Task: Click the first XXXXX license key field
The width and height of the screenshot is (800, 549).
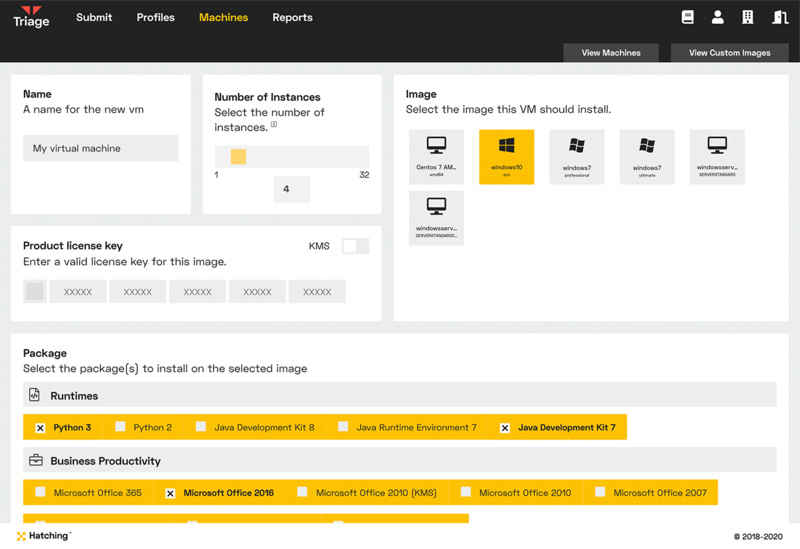Action: [78, 292]
